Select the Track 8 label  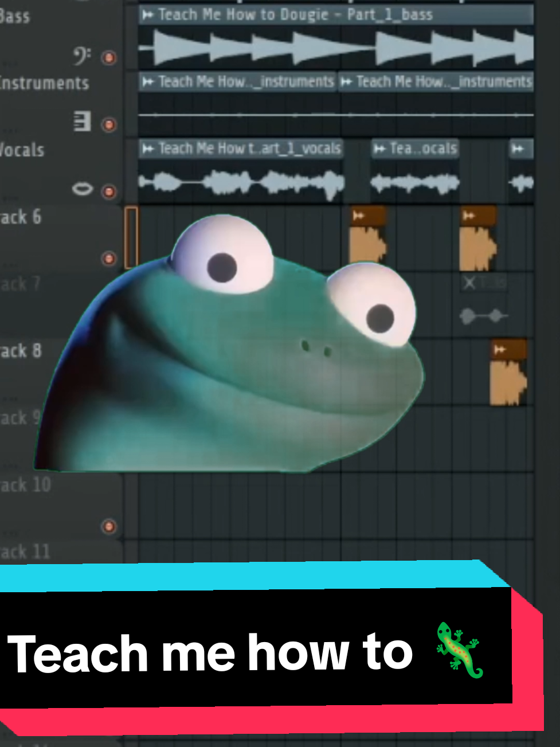[21, 351]
